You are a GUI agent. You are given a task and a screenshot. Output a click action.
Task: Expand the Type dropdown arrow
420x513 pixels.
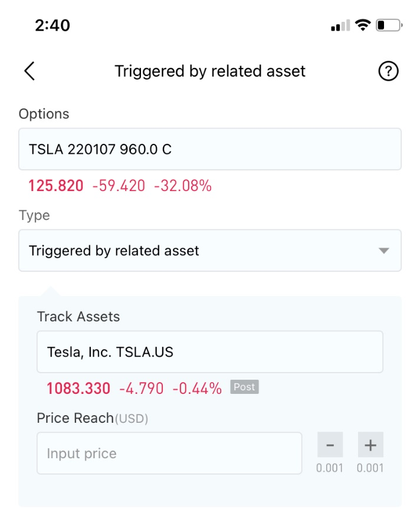pyautogui.click(x=383, y=251)
